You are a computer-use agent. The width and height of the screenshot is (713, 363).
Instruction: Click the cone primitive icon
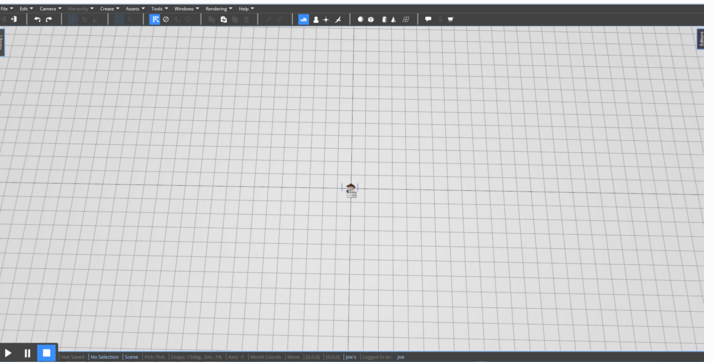(x=393, y=20)
